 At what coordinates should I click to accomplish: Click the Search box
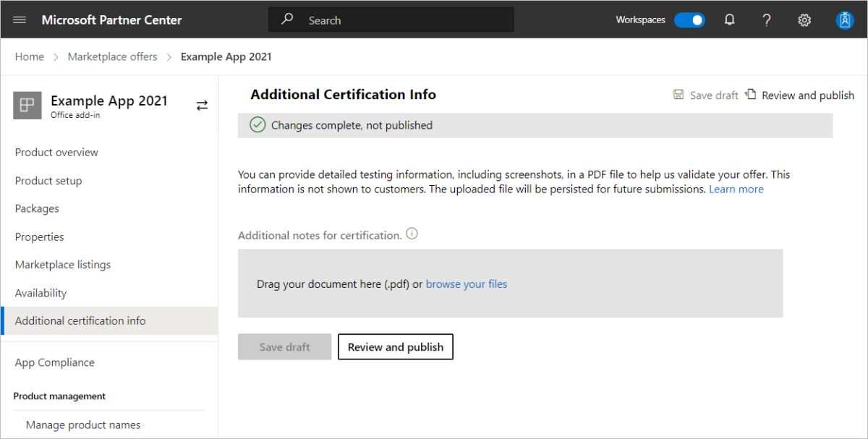(x=391, y=20)
